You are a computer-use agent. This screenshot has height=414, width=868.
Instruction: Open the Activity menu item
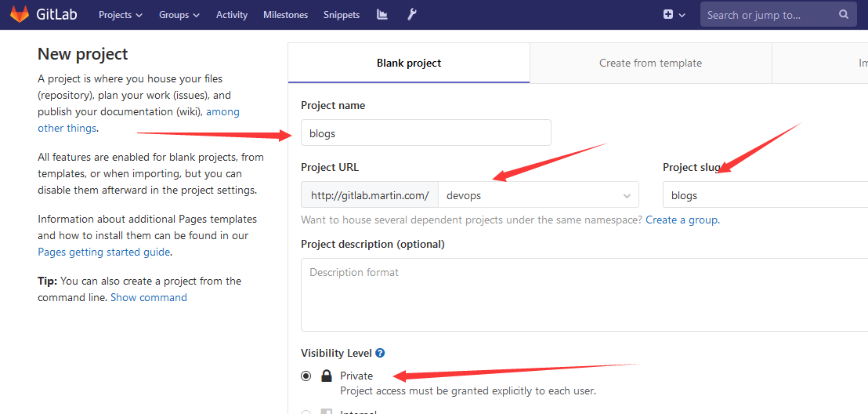click(231, 15)
